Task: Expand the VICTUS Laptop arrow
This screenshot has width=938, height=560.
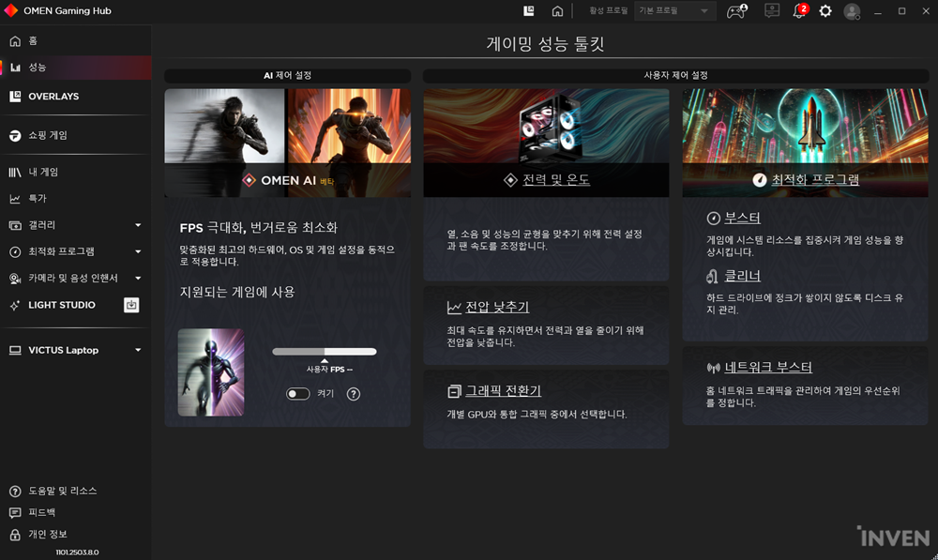Action: (x=138, y=350)
